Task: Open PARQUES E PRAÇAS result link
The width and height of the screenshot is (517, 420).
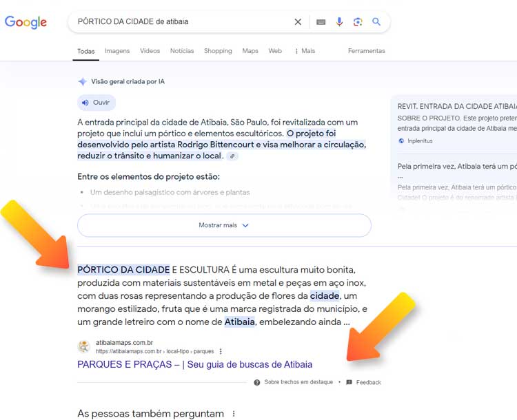Action: pyautogui.click(x=194, y=364)
